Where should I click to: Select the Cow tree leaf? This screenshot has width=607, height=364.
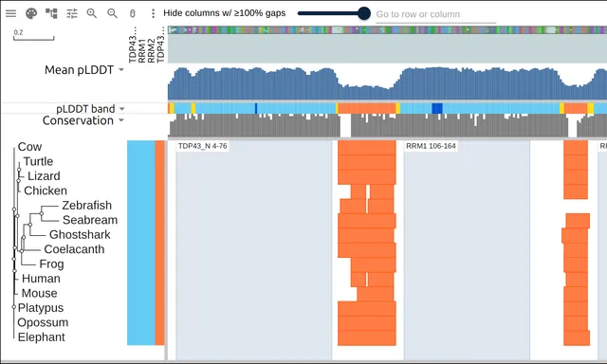29,147
